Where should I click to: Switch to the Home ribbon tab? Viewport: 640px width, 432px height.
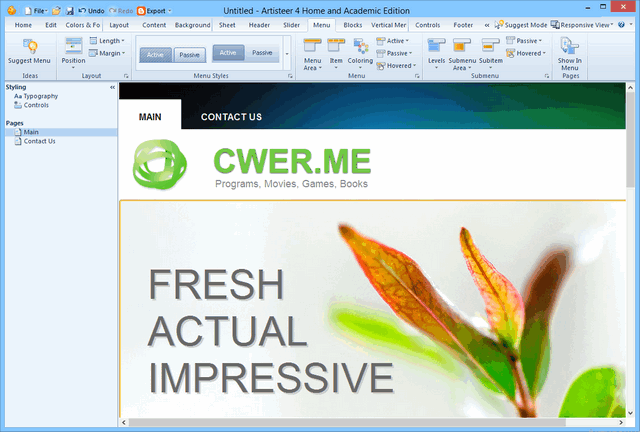[x=23, y=25]
